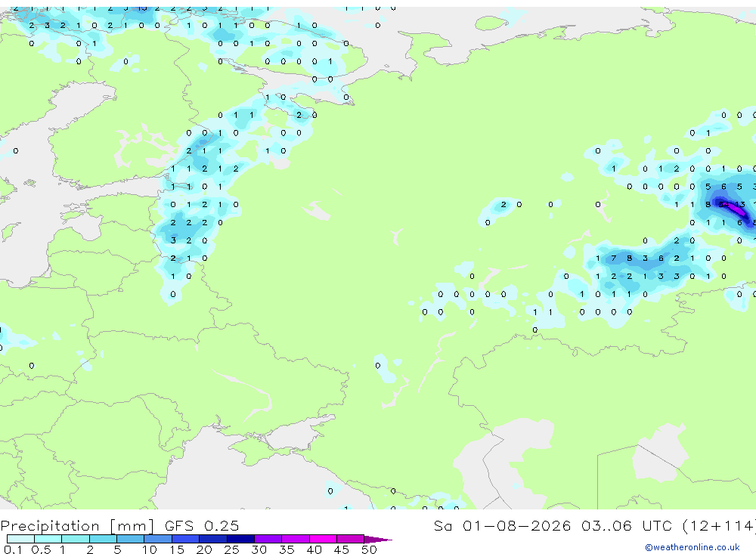This screenshot has width=756, height=554.
Task: Click the "35" legend scale label
Action: coord(287,549)
